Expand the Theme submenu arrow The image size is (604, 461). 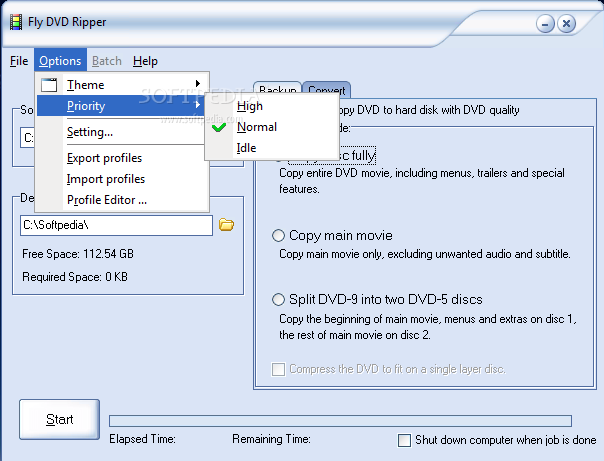pos(198,84)
